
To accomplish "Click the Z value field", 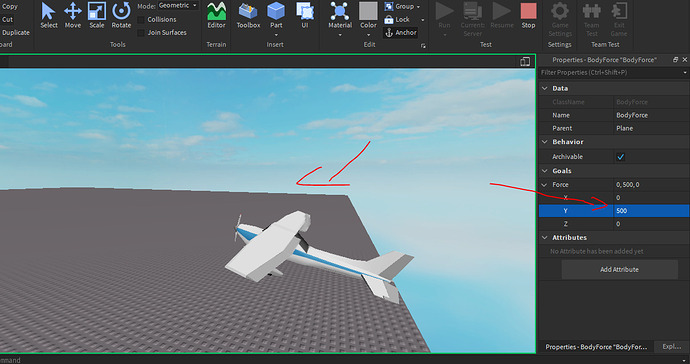I will (651, 224).
